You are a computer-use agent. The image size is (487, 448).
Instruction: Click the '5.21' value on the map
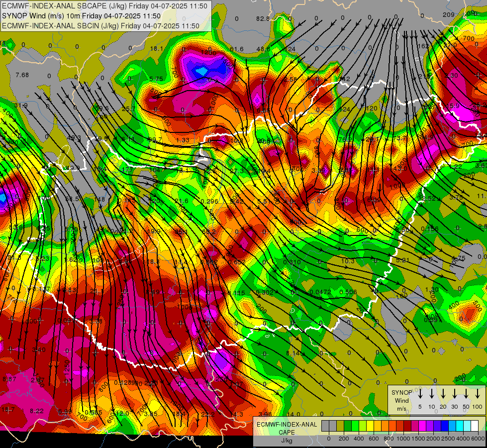(x=402, y=260)
